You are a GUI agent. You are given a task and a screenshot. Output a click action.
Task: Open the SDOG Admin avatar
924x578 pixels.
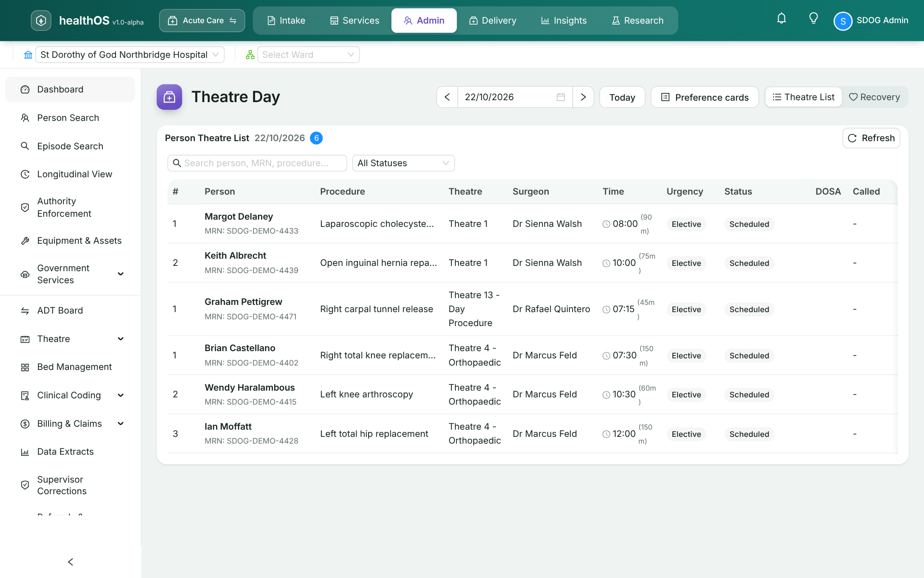coord(843,21)
